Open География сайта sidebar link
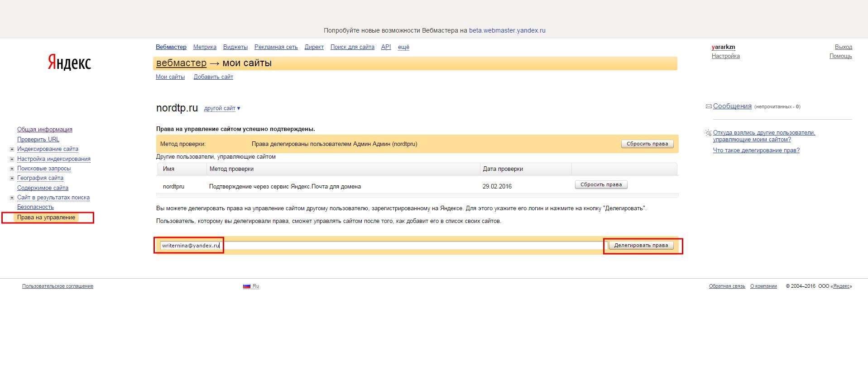Screen dimensions: 868x382 pyautogui.click(x=40, y=178)
